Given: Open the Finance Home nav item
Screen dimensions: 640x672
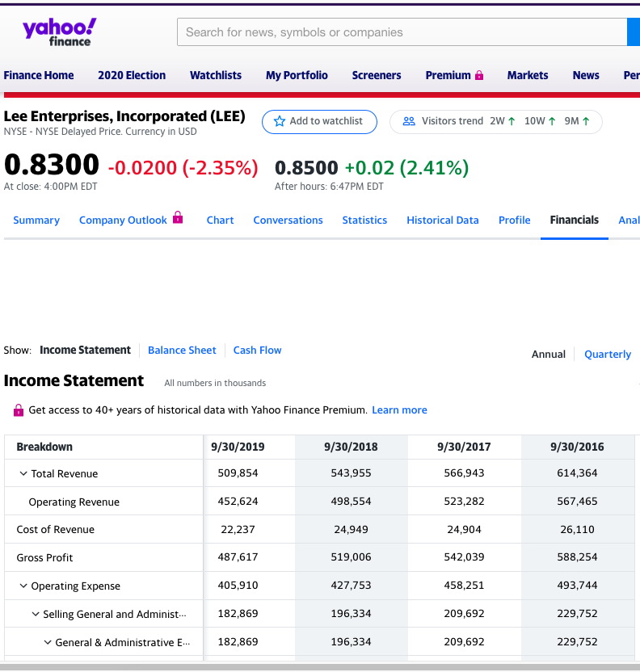Looking at the screenshot, I should pos(39,75).
